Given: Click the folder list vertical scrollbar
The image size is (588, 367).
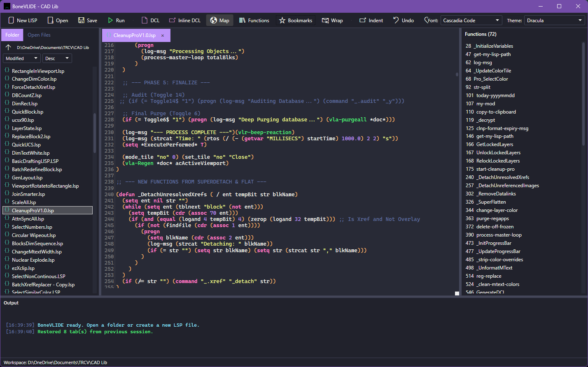Looking at the screenshot, I should 95,132.
